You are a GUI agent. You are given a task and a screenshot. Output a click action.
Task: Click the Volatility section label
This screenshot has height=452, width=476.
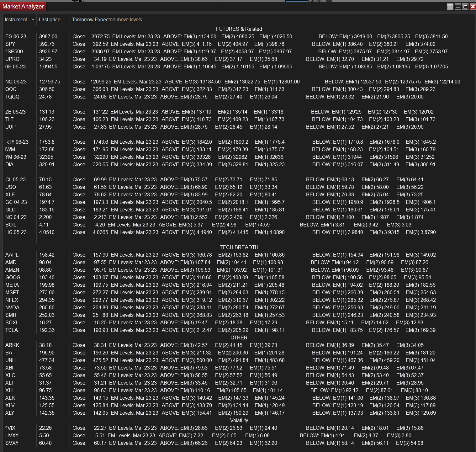tap(239, 420)
